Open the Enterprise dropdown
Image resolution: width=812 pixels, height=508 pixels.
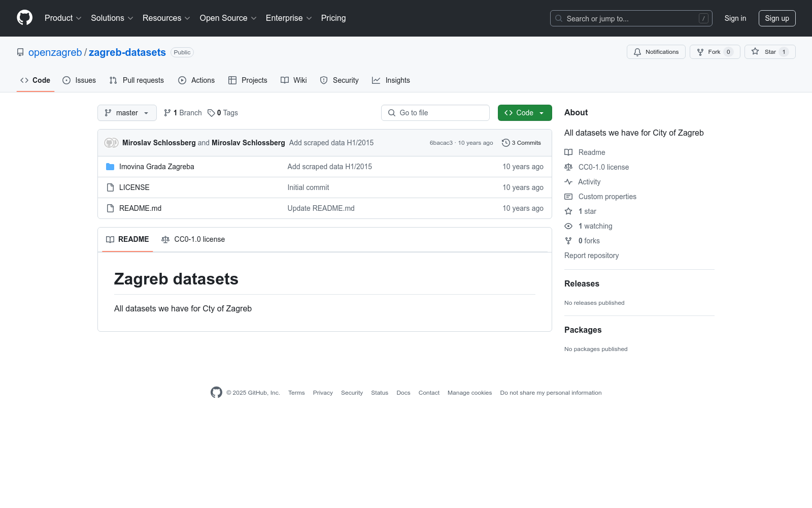click(x=288, y=18)
